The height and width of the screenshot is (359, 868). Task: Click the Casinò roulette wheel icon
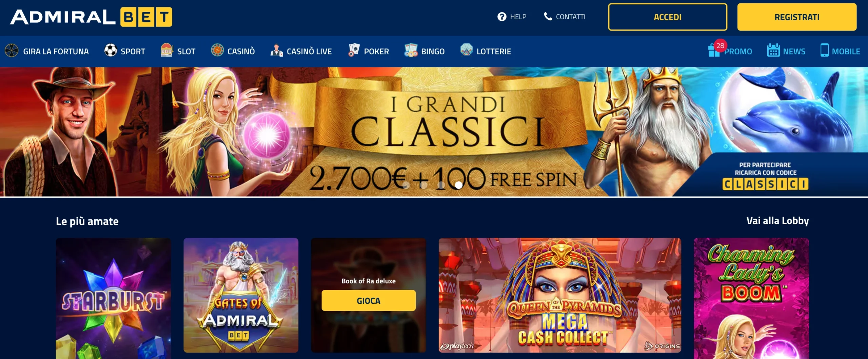(x=217, y=50)
